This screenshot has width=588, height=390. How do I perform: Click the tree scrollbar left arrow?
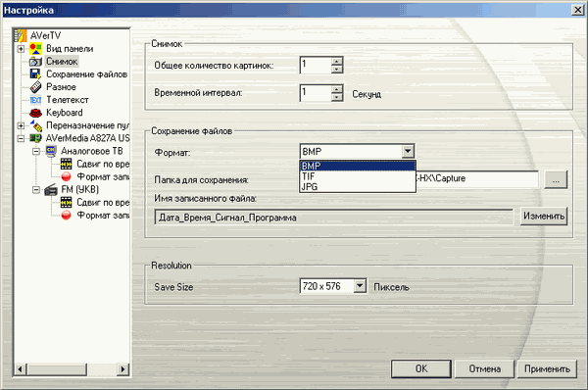[x=20, y=369]
